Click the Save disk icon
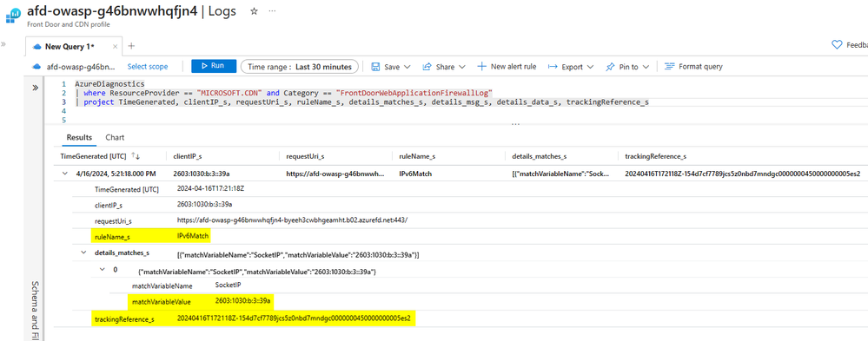Image resolution: width=868 pixels, height=341 pixels. click(375, 66)
